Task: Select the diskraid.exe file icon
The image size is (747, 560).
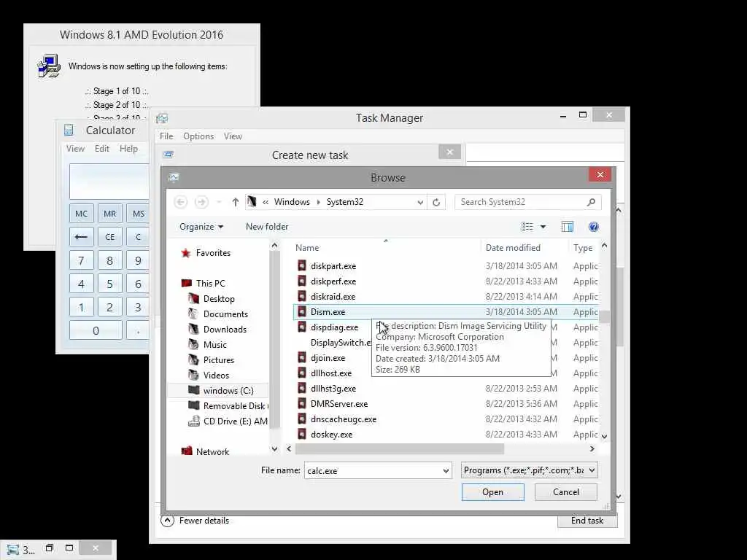Action: (301, 296)
